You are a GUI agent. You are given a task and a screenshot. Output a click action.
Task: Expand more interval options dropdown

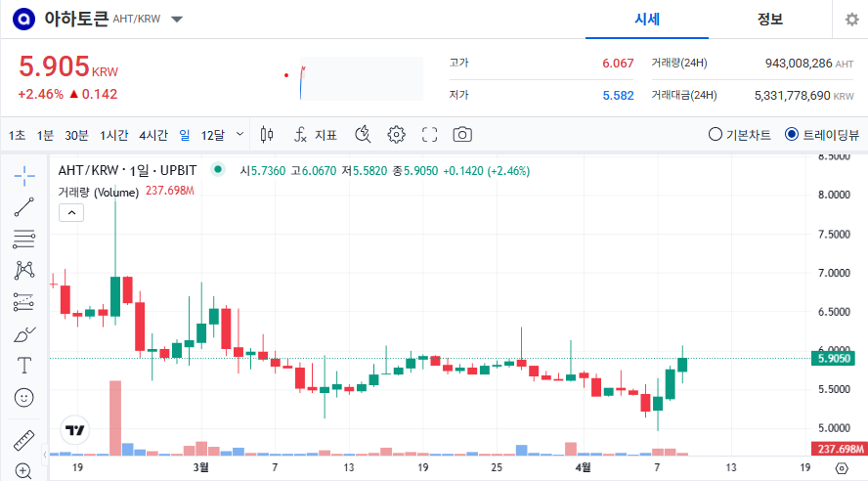(239, 134)
